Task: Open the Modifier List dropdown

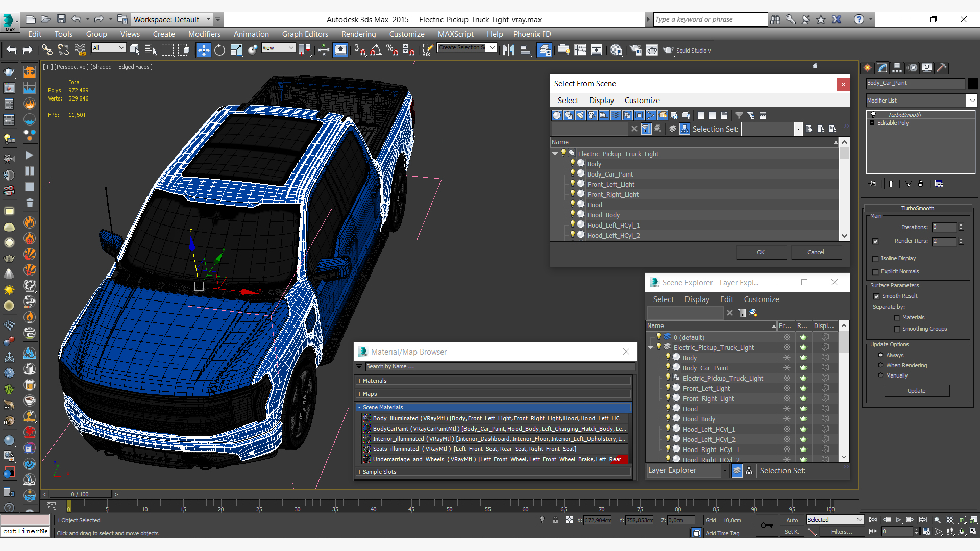Action: pyautogui.click(x=971, y=101)
